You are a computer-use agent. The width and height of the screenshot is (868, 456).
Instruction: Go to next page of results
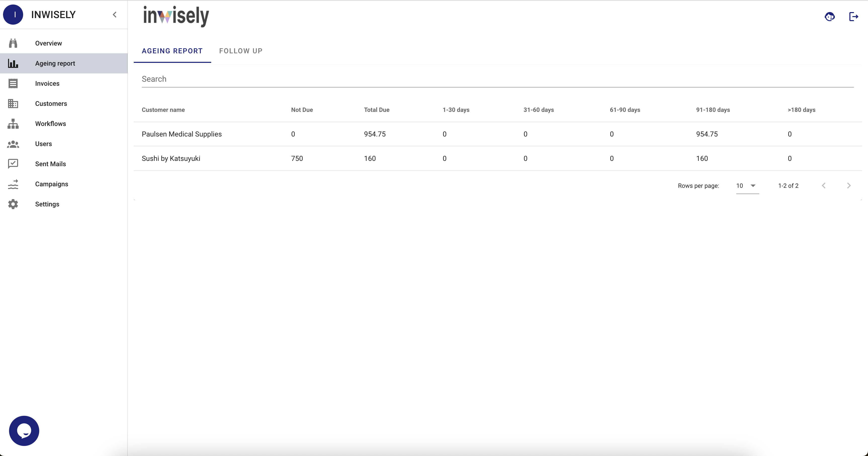[848, 186]
